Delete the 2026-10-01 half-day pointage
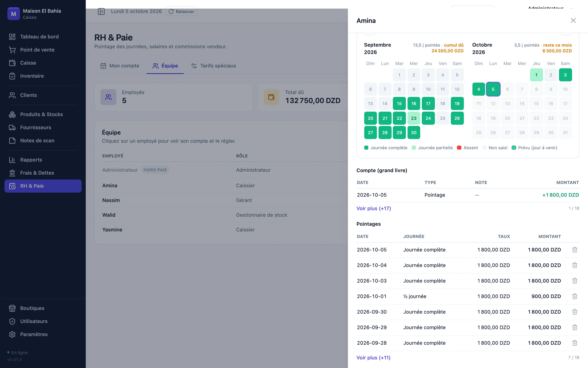Screen dimensions: 588x368 pos(574,296)
